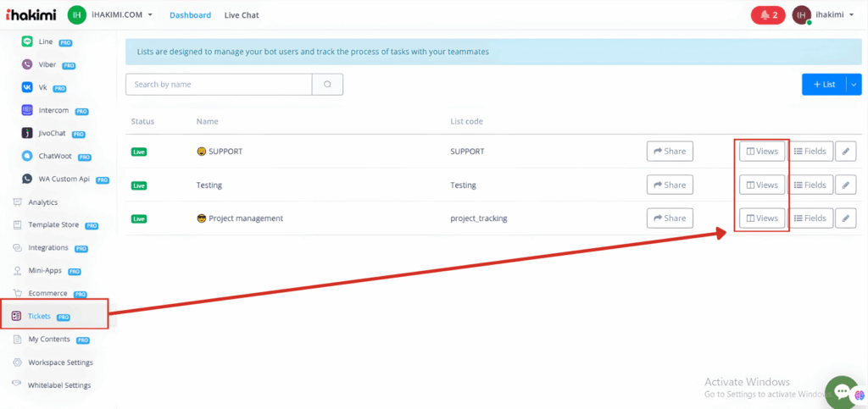The image size is (868, 409).
Task: Open Views for the SUPPORT list
Action: coord(761,152)
